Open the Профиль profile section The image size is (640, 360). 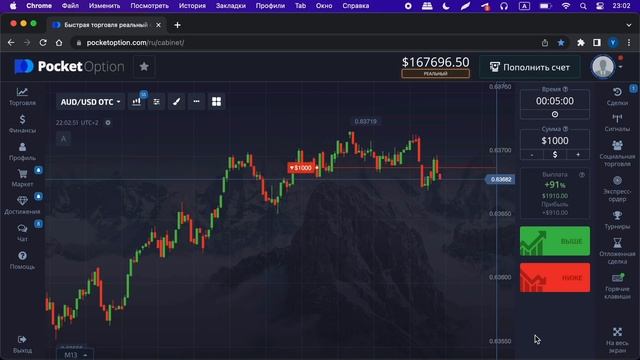coord(22,151)
